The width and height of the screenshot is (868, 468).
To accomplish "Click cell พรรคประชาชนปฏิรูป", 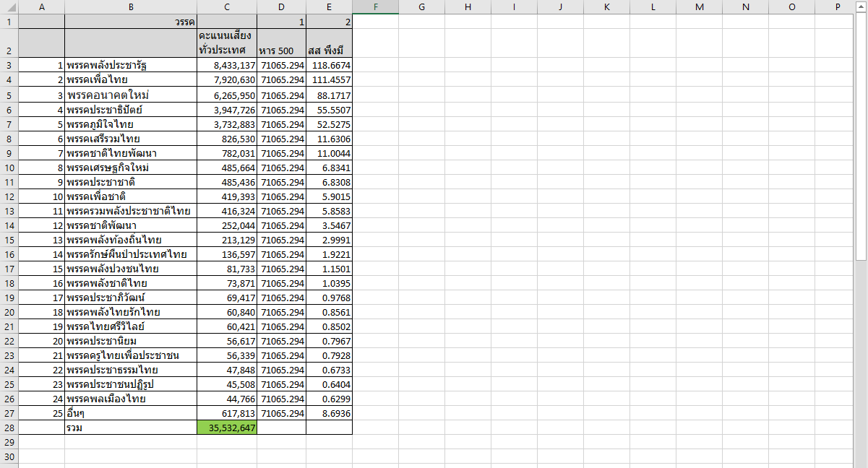I will click(x=131, y=383).
